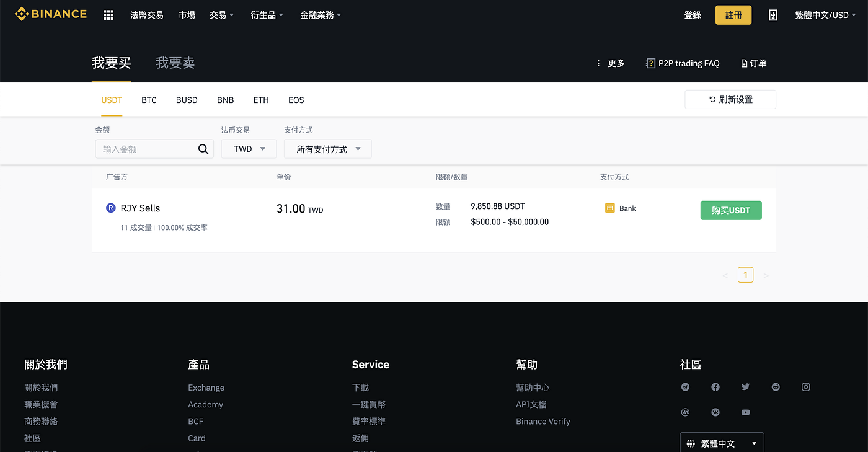Select the EOS coin tab
This screenshot has height=452, width=868.
pyautogui.click(x=296, y=100)
